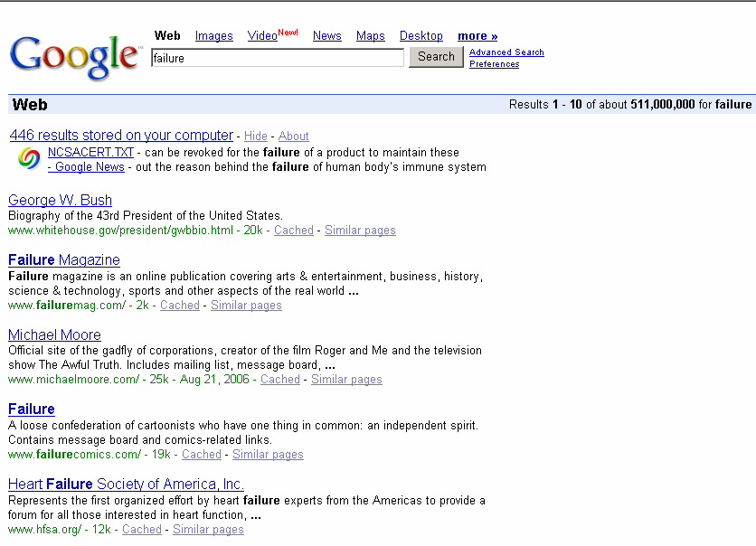Click the Google logo
The image size is (756, 546).
(75, 57)
